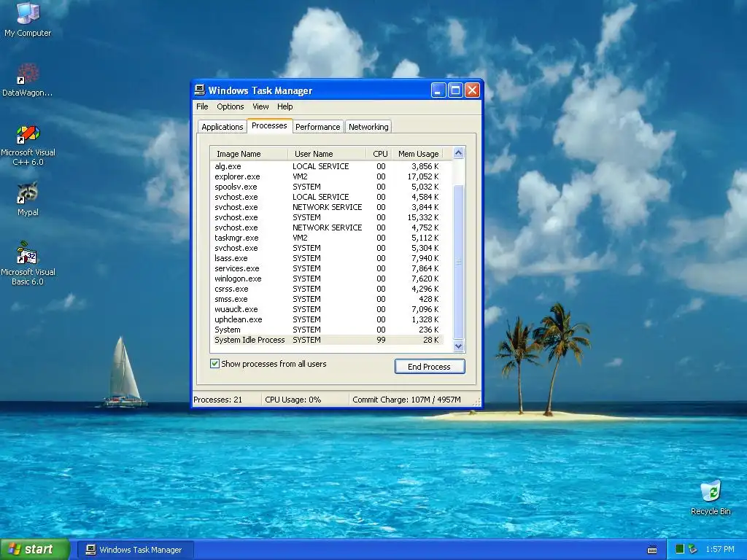Uncheck Show processes from all users
Viewport: 747px width, 560px height.
[215, 364]
